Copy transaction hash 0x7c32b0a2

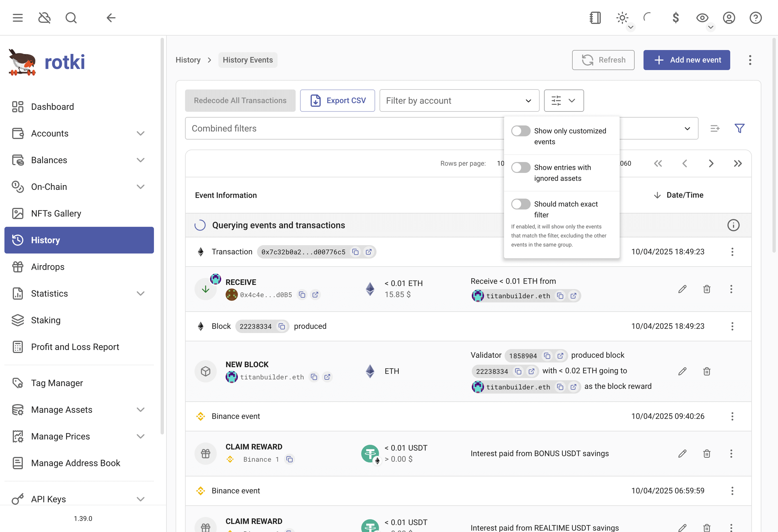click(x=356, y=252)
